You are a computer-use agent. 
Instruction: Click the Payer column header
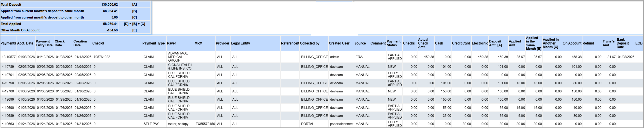(172, 43)
